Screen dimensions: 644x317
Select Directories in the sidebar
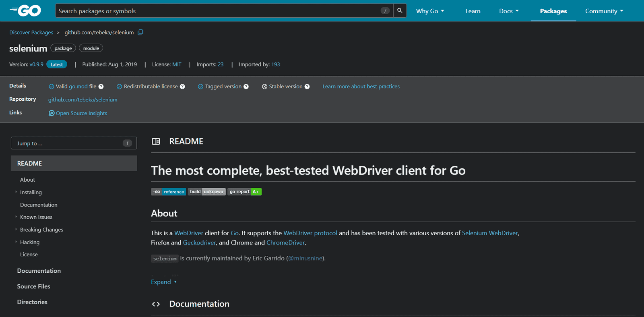tap(32, 302)
